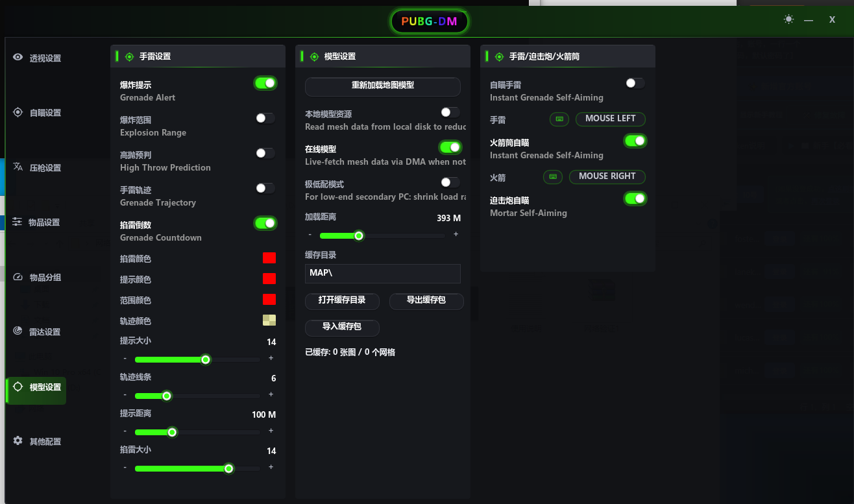Click the keyboard icon next to 手雷 hotkey
The image size is (854, 504).
coord(559,119)
